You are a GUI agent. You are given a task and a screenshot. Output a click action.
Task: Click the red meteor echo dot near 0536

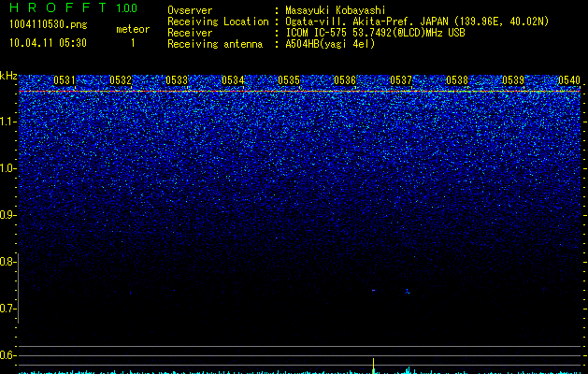click(373, 290)
